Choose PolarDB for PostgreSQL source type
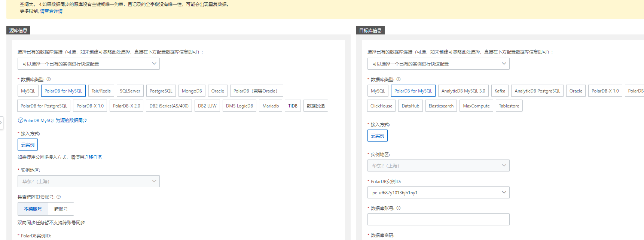The height and width of the screenshot is (240, 644). click(44, 106)
